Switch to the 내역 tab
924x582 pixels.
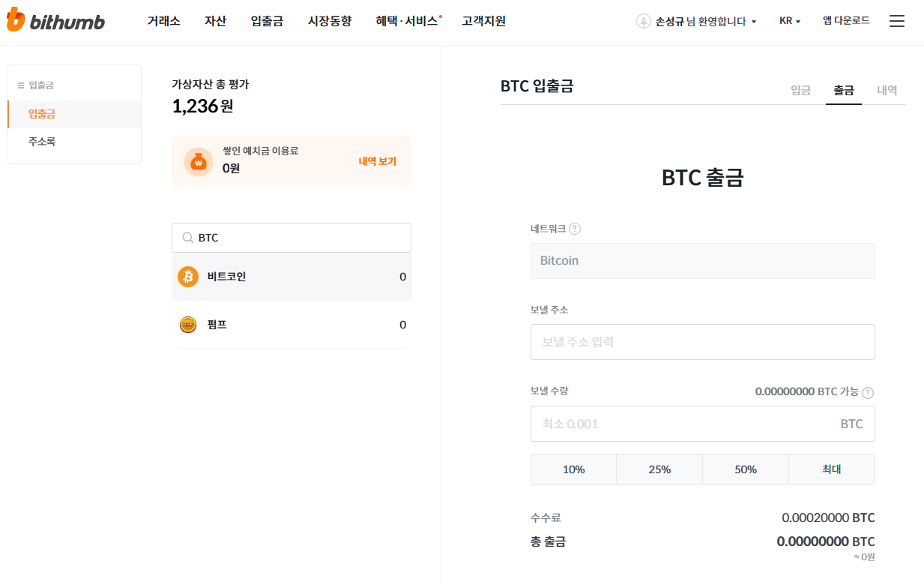tap(887, 90)
